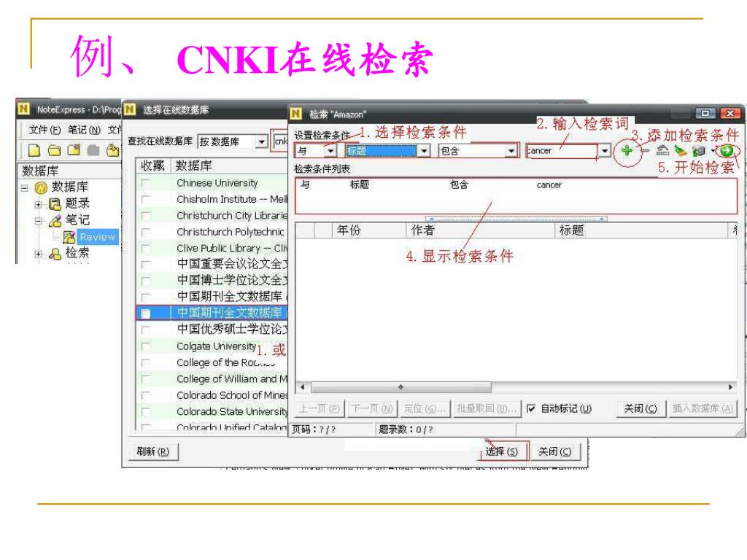747x560 pixels.
Task: Click the NoteExpress window title icon
Action: [x=23, y=109]
